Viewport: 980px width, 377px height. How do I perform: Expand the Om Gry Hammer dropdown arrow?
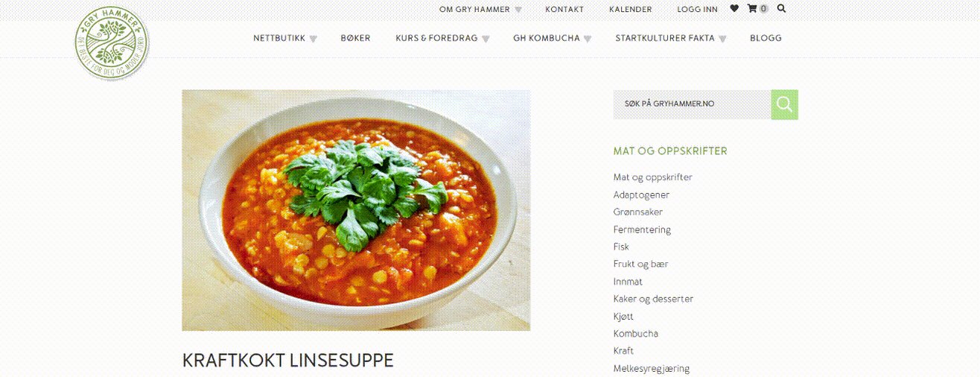pyautogui.click(x=518, y=10)
